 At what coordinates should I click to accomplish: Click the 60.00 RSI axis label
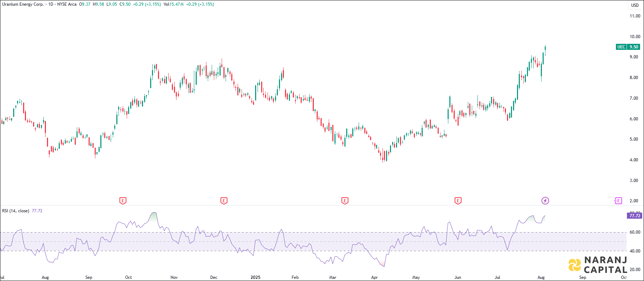[x=635, y=232]
